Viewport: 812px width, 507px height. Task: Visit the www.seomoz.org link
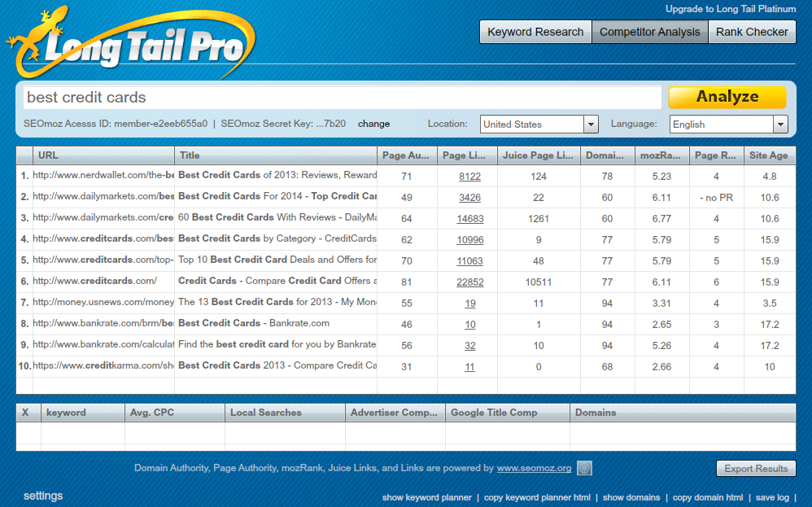point(534,468)
